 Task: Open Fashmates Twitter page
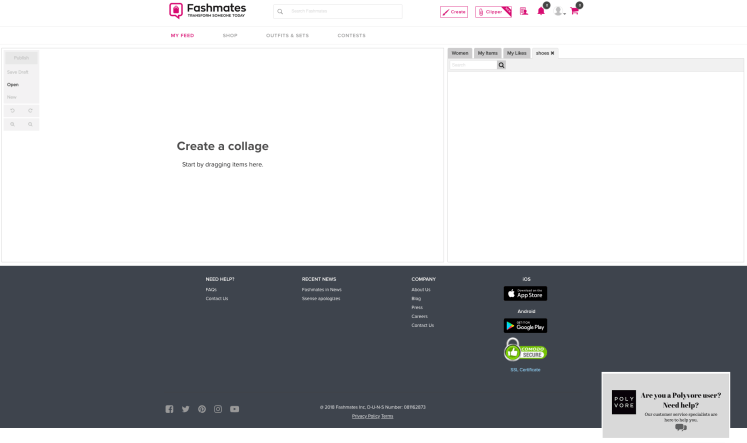click(x=185, y=409)
